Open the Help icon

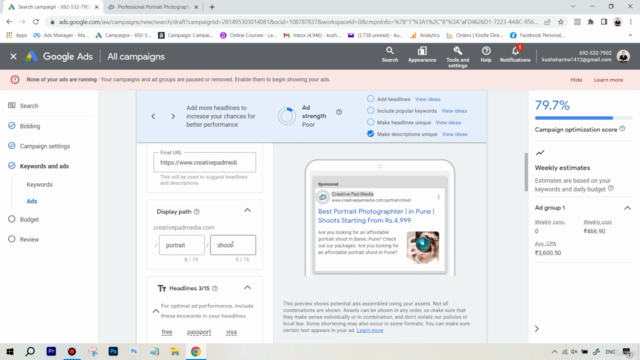(x=486, y=54)
